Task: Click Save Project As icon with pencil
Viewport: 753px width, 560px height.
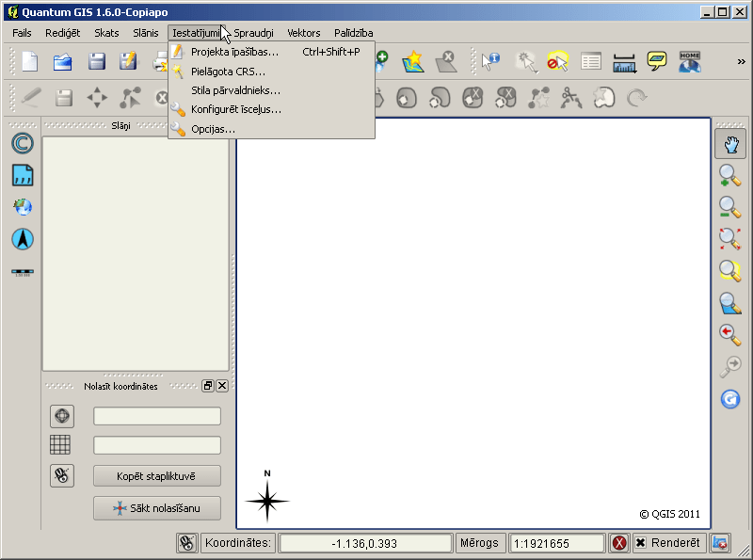Action: click(x=128, y=61)
